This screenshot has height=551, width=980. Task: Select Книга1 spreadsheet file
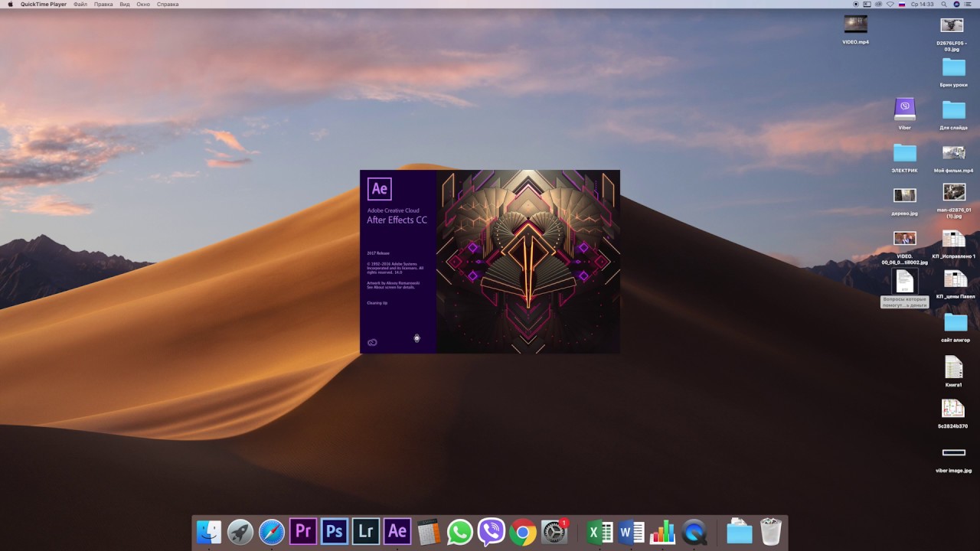click(953, 367)
